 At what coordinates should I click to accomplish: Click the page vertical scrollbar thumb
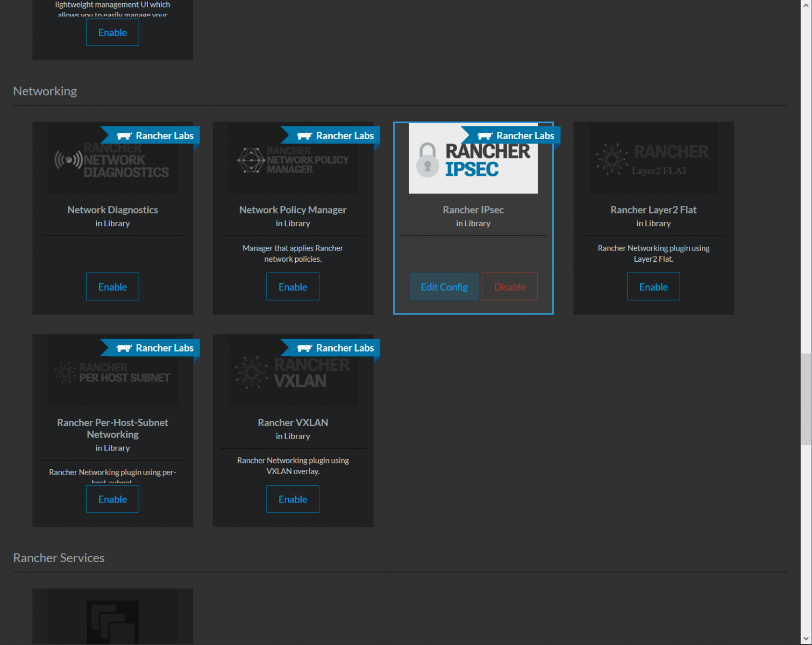pos(806,399)
